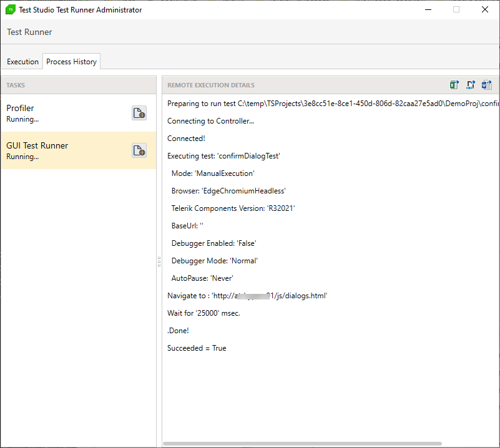Click the TASKS panel header
Screen dimensions: 500x448
point(79,85)
